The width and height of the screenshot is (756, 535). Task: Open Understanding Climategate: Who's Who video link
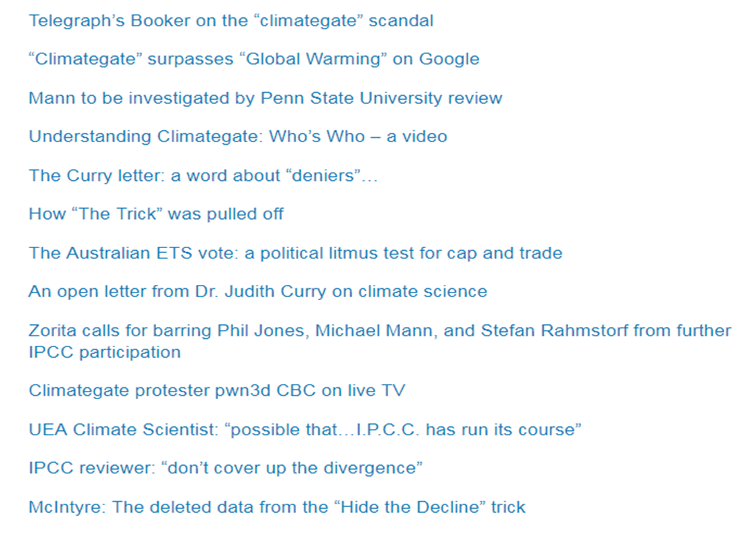(237, 137)
